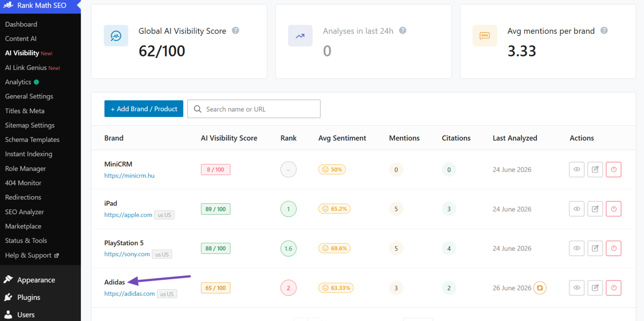This screenshot has height=321, width=644.
Task: Open General Settings
Action: pyautogui.click(x=29, y=96)
